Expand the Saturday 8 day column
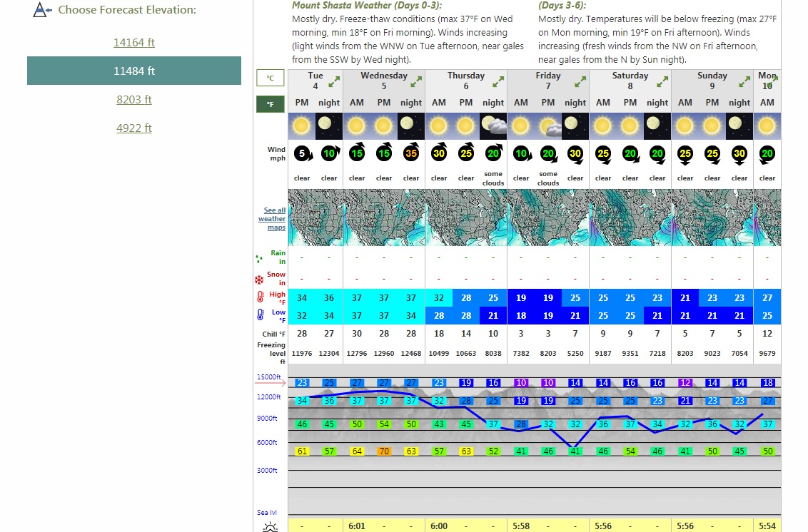 [x=662, y=82]
